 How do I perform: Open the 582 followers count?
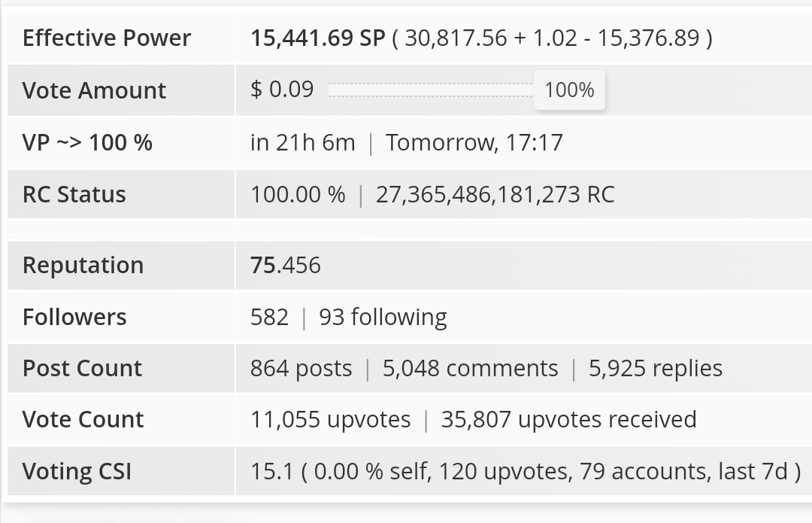click(x=269, y=318)
